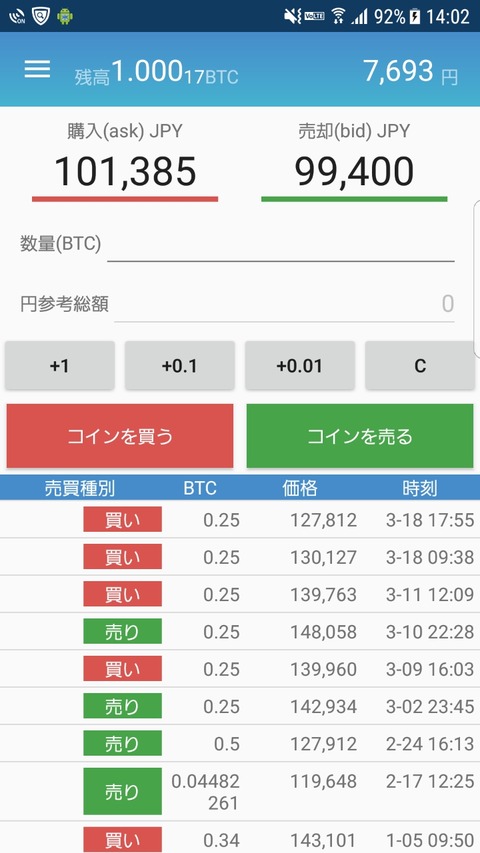Tap the Wi-Fi status icon
Screen dimensions: 480x853
tap(339, 16)
